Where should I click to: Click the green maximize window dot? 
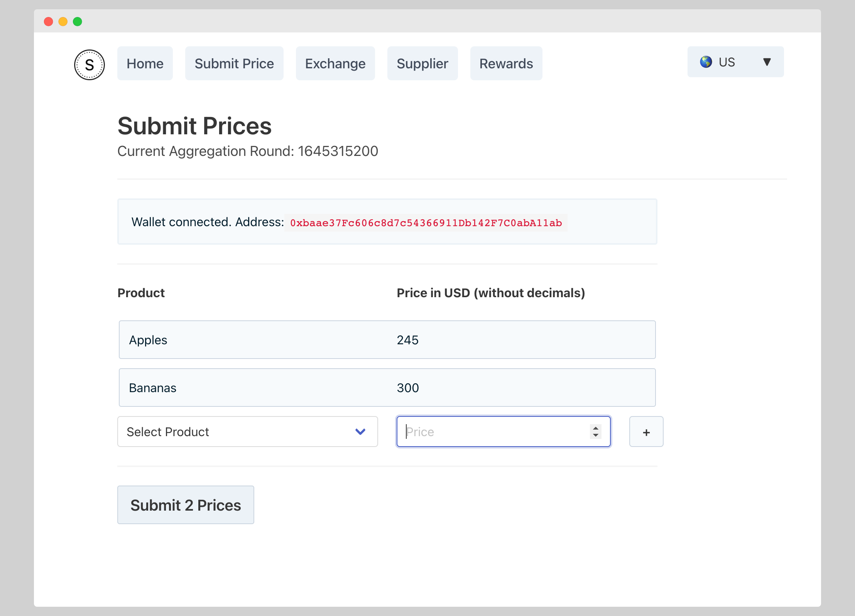click(78, 22)
